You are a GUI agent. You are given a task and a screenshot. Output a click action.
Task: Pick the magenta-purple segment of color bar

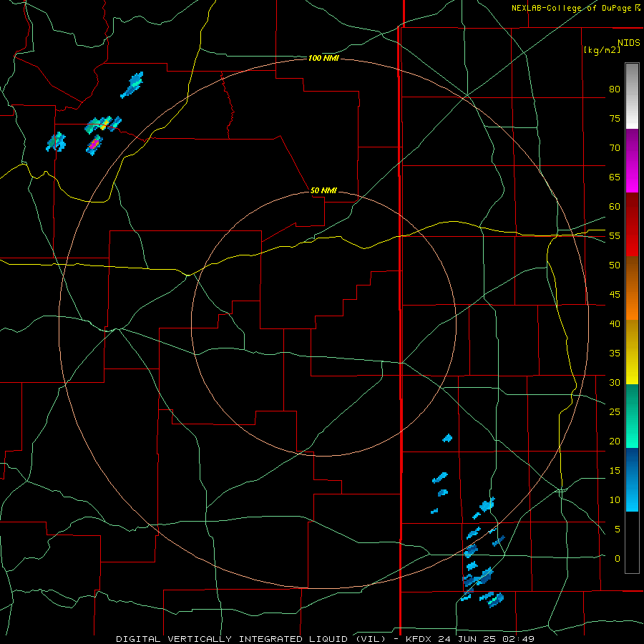[632, 160]
